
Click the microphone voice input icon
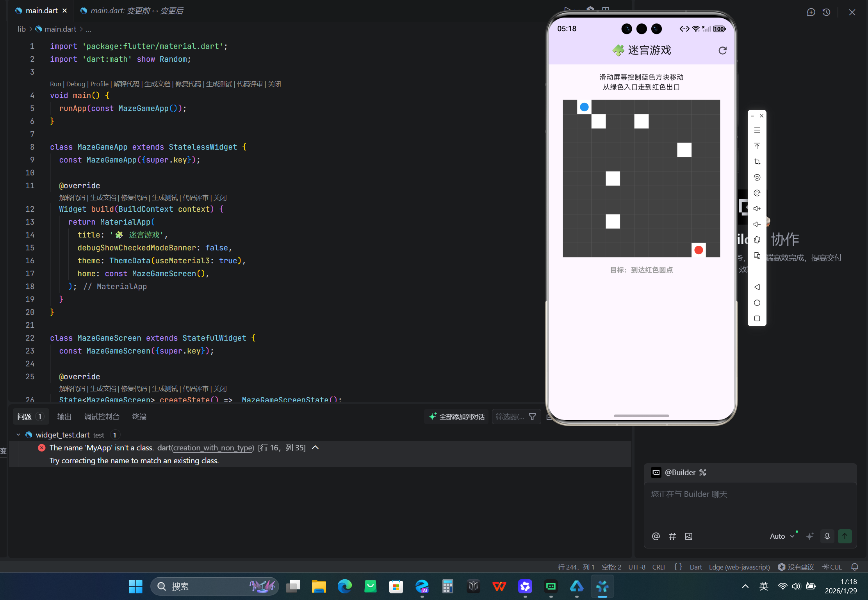827,536
